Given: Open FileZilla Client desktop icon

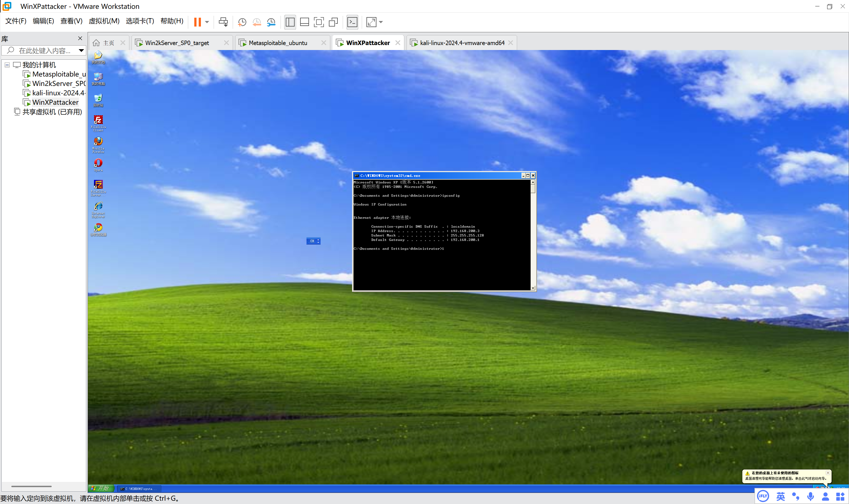Looking at the screenshot, I should click(x=98, y=123).
